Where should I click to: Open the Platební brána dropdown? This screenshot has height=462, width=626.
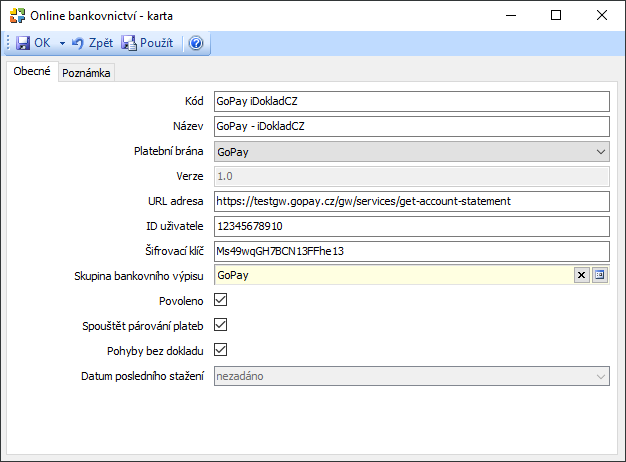coord(412,152)
